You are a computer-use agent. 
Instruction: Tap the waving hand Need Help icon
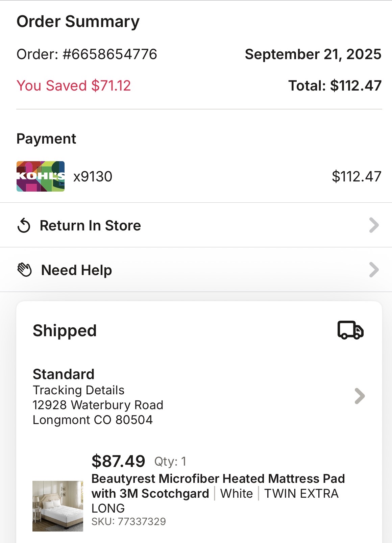click(25, 270)
